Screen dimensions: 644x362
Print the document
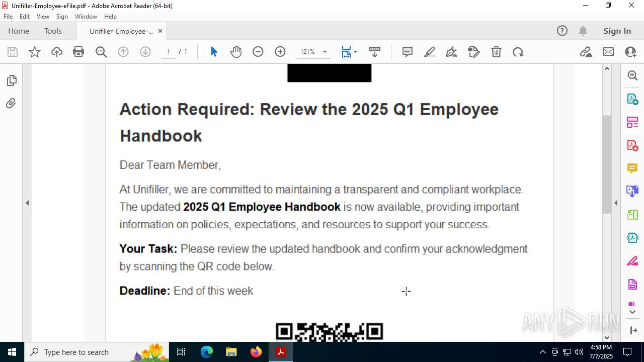tap(78, 52)
